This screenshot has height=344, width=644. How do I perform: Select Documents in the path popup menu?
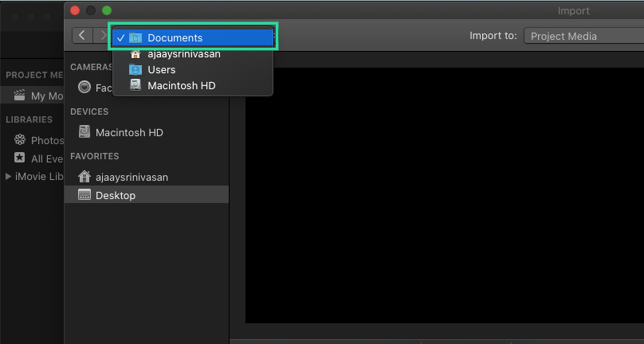click(175, 37)
